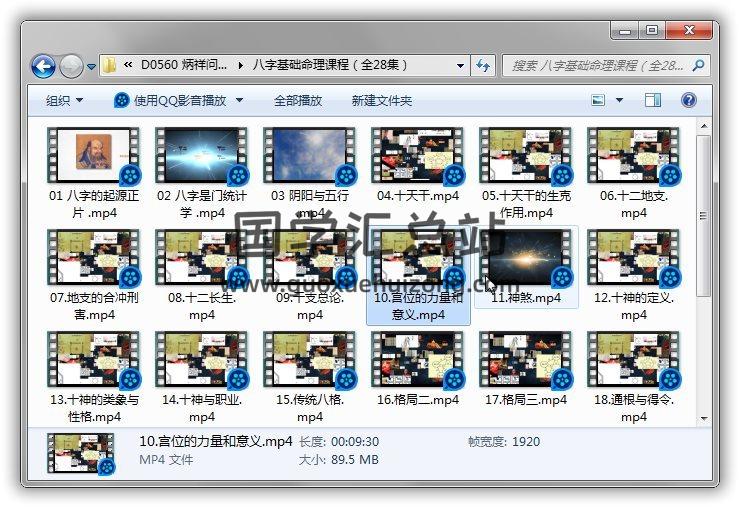Click the QQ Player icon in toolbar
Viewport: 740px width, 508px height.
(121, 100)
